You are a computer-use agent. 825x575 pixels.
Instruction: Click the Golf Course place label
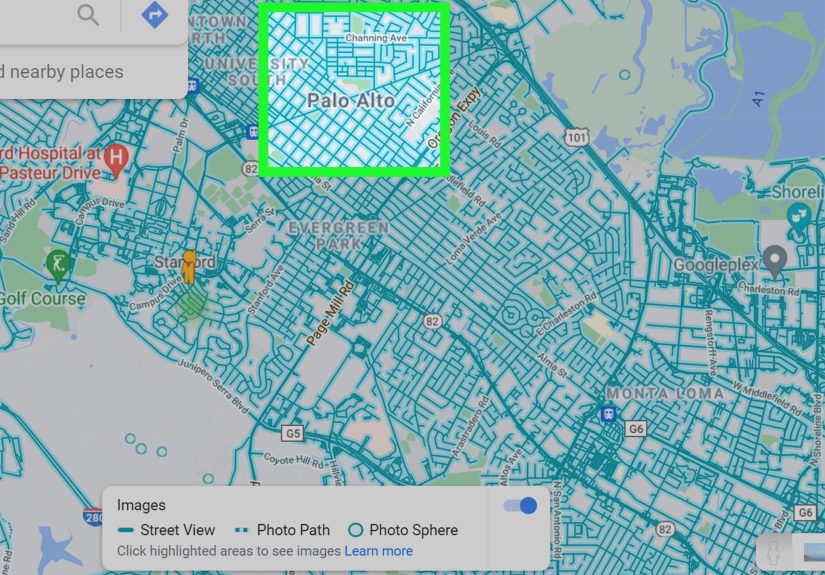click(42, 298)
